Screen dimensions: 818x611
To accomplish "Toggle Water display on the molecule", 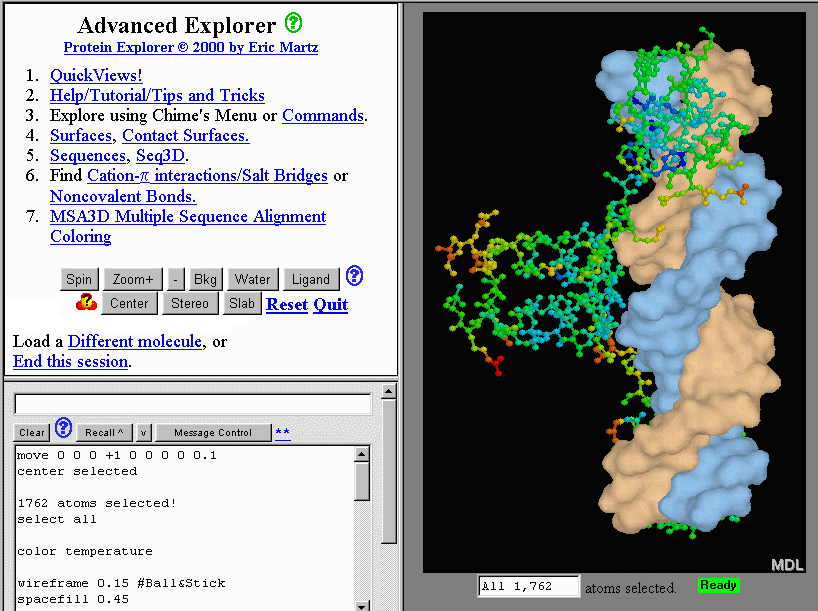I will (x=252, y=279).
